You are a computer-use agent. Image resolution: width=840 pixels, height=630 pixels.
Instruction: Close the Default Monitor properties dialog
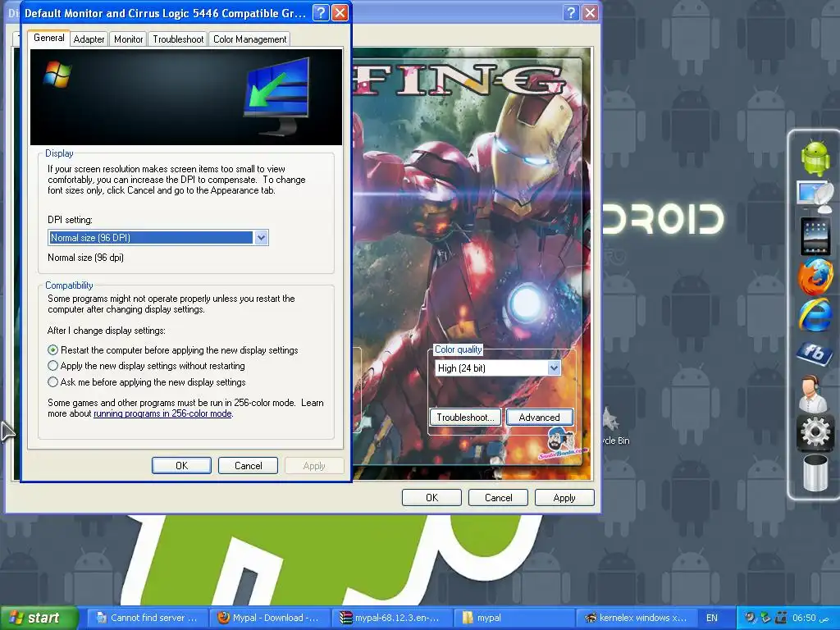(x=340, y=13)
